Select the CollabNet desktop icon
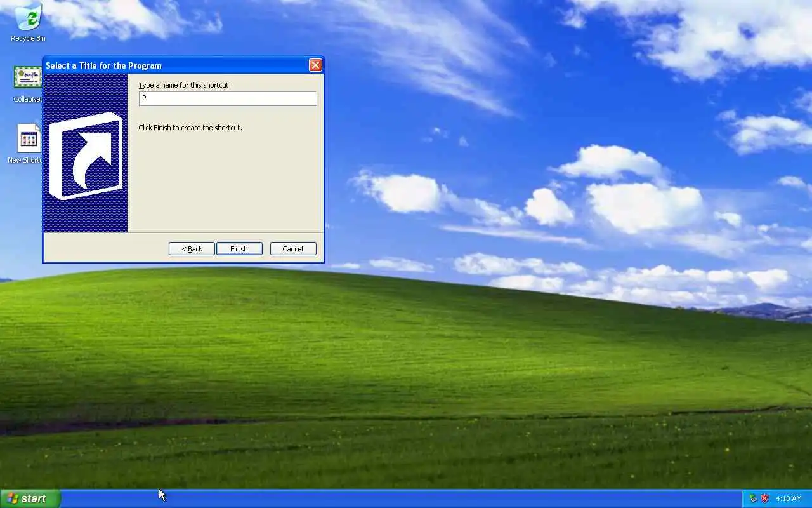This screenshot has width=812, height=508. (x=28, y=84)
